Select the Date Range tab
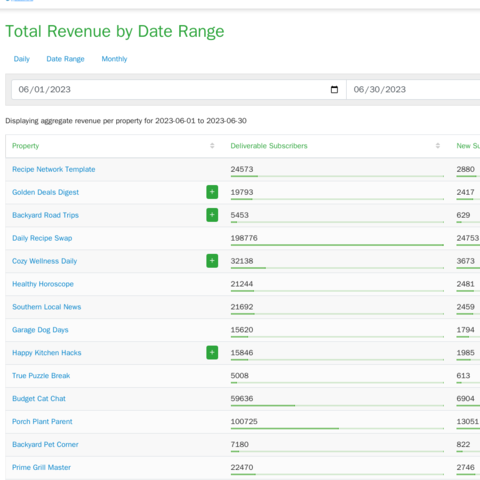Screen dimensions: 480x480 tap(65, 59)
